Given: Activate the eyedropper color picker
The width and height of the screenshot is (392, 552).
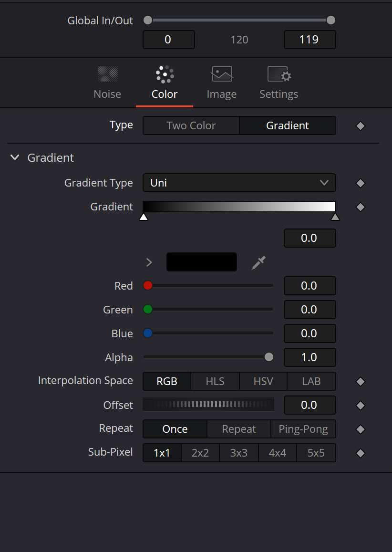Looking at the screenshot, I should click(258, 262).
